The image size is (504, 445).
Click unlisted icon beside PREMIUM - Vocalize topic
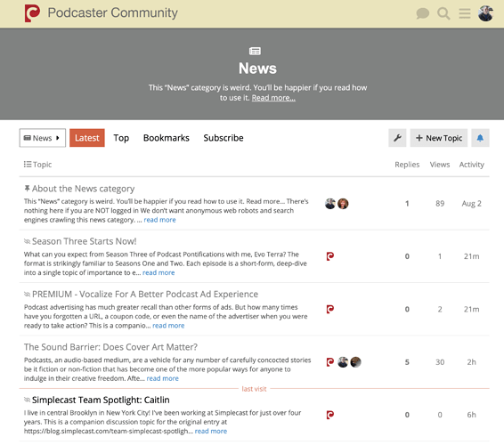[27, 294]
